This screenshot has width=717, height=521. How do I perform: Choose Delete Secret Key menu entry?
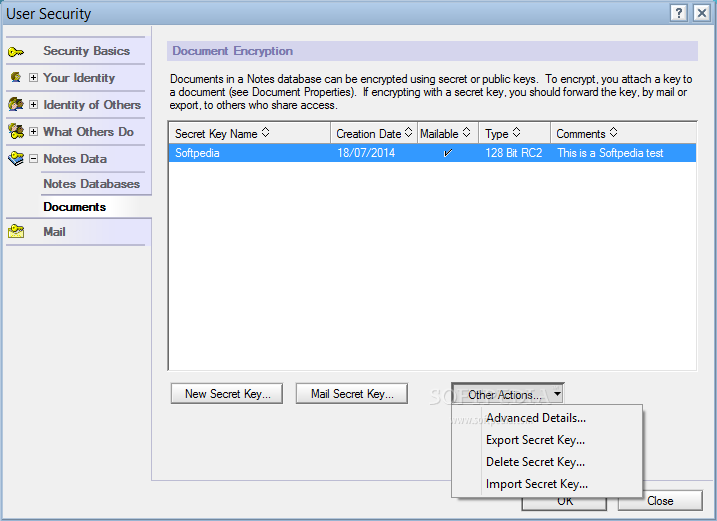(x=535, y=462)
